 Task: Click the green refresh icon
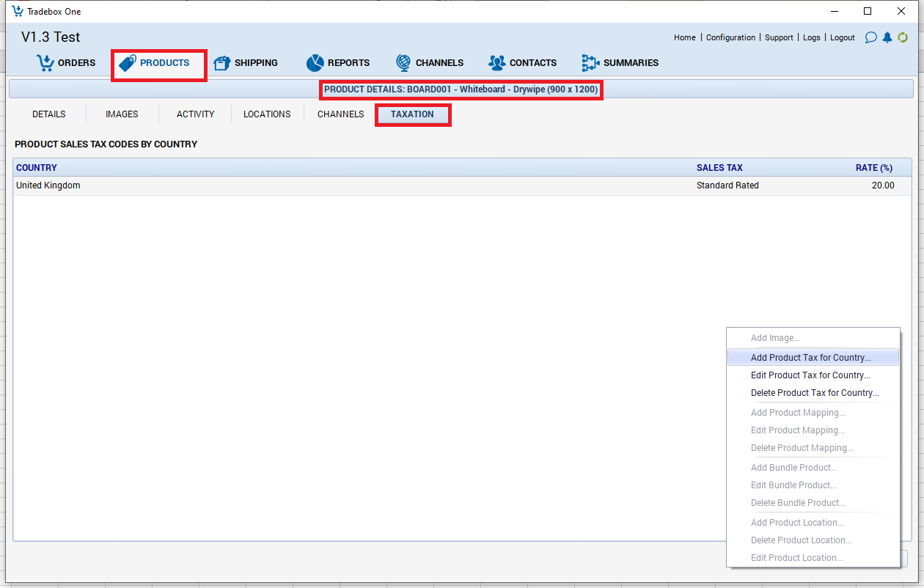[903, 37]
